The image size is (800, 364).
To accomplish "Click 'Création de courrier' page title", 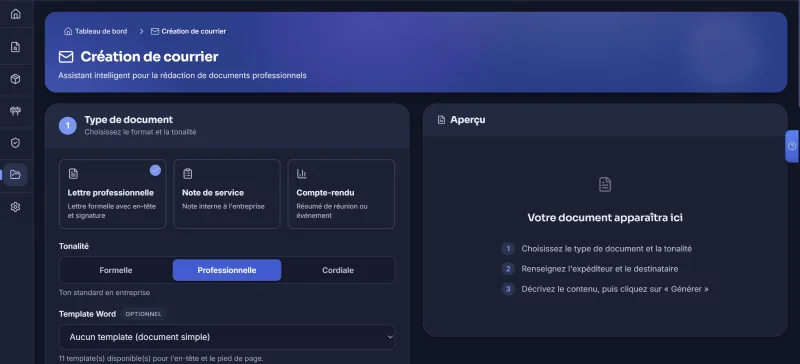I will (149, 57).
